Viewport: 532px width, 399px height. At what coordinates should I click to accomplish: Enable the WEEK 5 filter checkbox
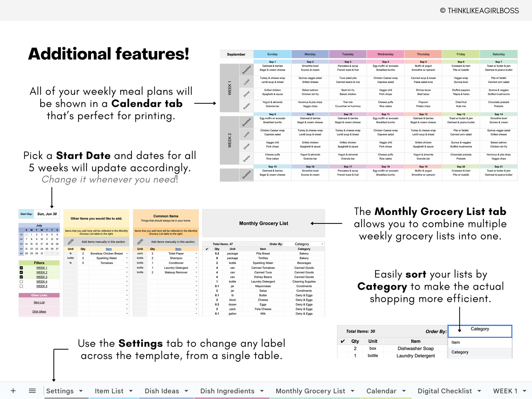point(21,286)
